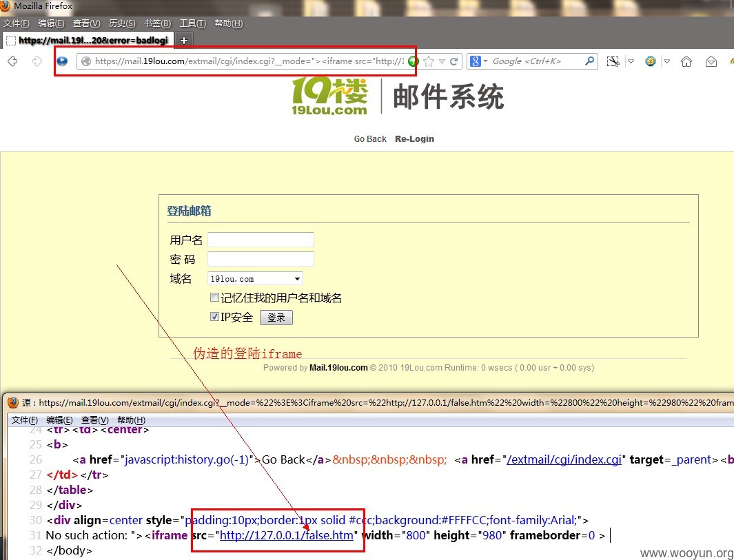Click the 用户名 input field

point(261,240)
